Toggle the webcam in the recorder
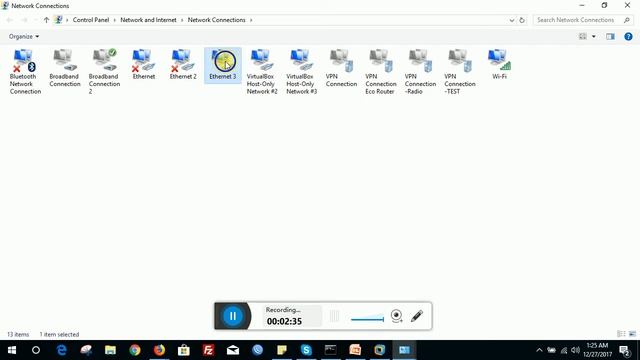This screenshot has width=640, height=360. 396,316
